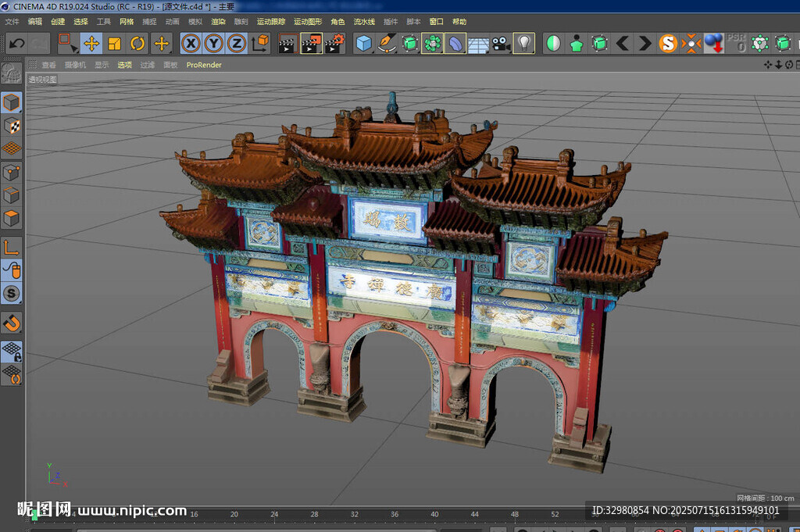Open the 文件 menu
The width and height of the screenshot is (800, 532).
click(x=12, y=21)
